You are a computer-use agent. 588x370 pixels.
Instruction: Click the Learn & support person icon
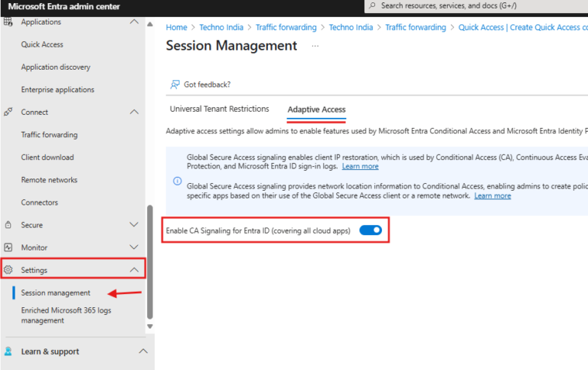[8, 352]
